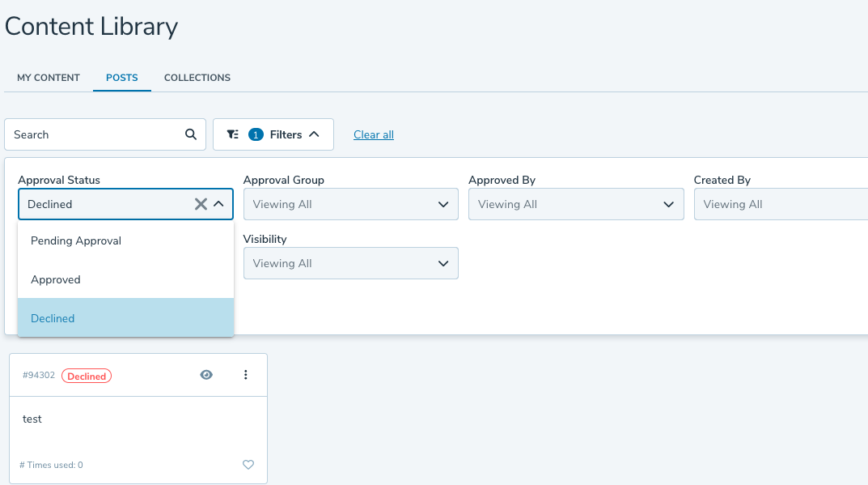Open the three-dot menu on post card
This screenshot has height=485, width=868.
coord(246,375)
